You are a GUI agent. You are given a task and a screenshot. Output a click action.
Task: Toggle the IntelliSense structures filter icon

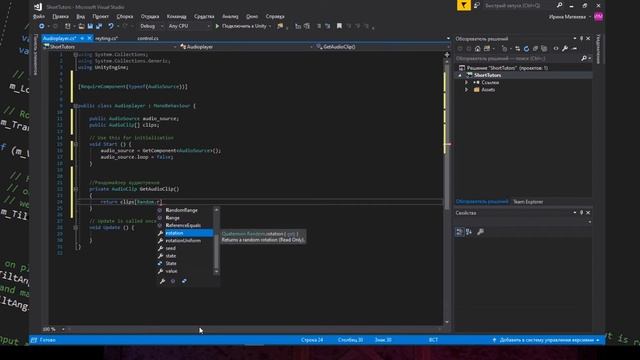[x=184, y=281]
